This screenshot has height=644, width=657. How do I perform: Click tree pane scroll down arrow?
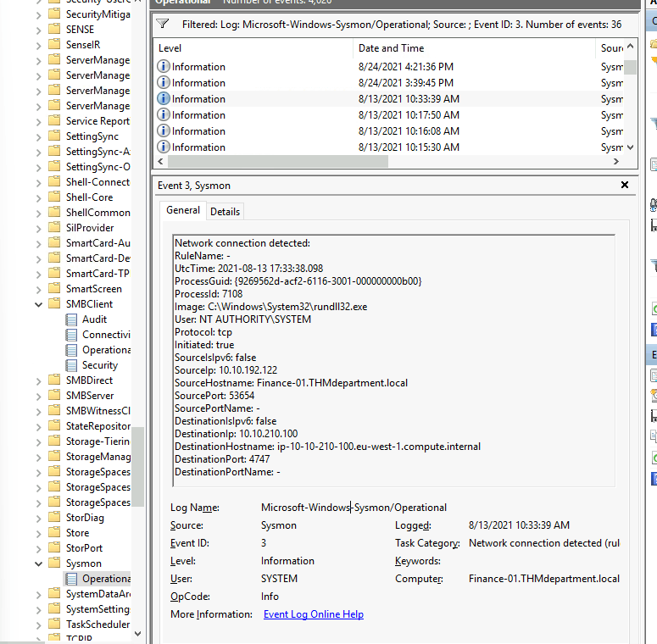tap(138, 634)
